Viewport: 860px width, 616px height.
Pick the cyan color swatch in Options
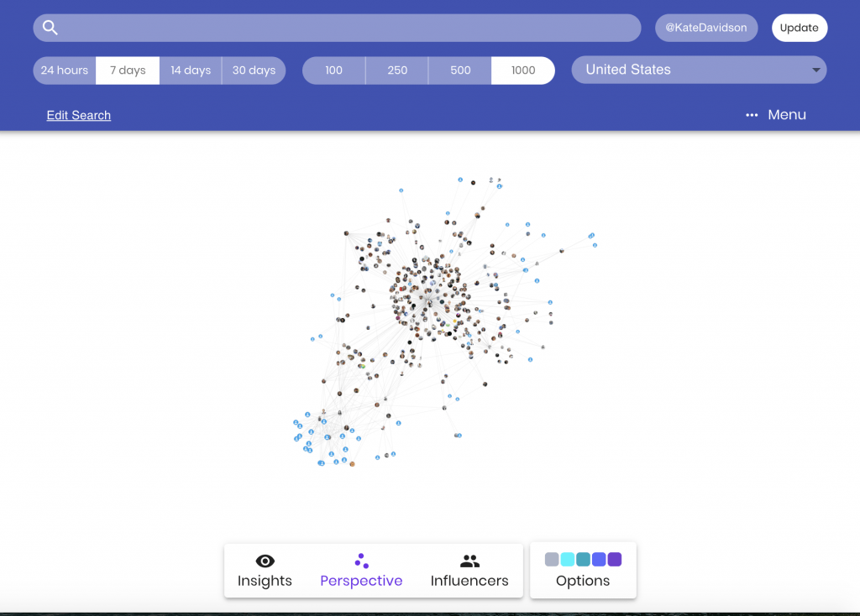point(568,559)
